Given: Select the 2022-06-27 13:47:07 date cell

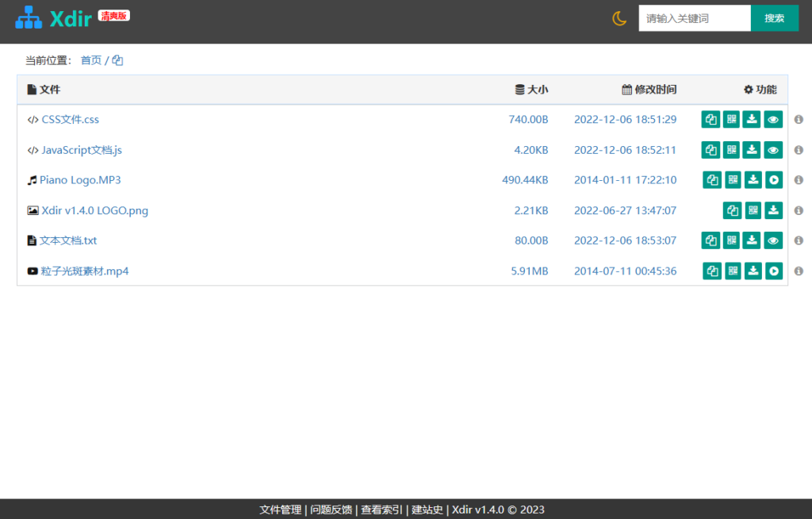Looking at the screenshot, I should click(x=625, y=210).
